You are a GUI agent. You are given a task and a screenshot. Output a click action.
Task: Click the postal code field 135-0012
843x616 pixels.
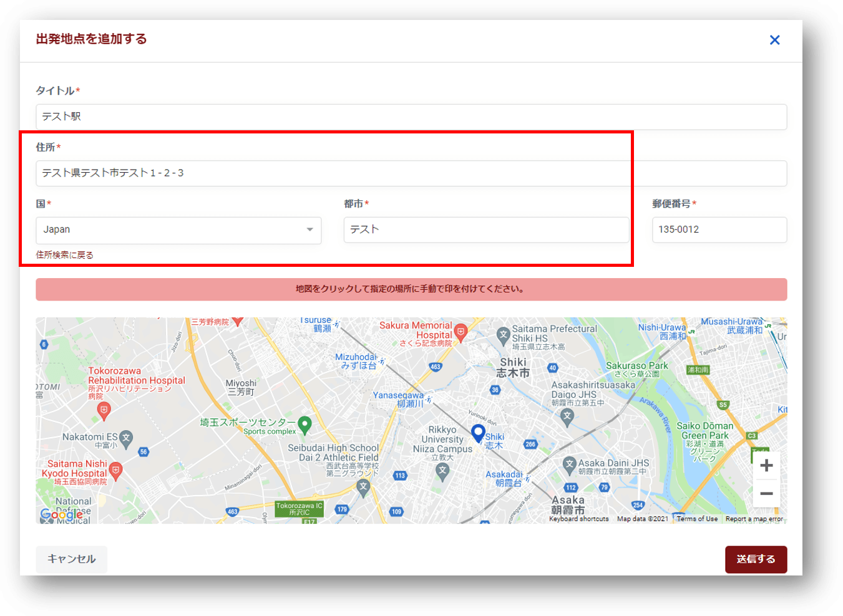pyautogui.click(x=719, y=230)
